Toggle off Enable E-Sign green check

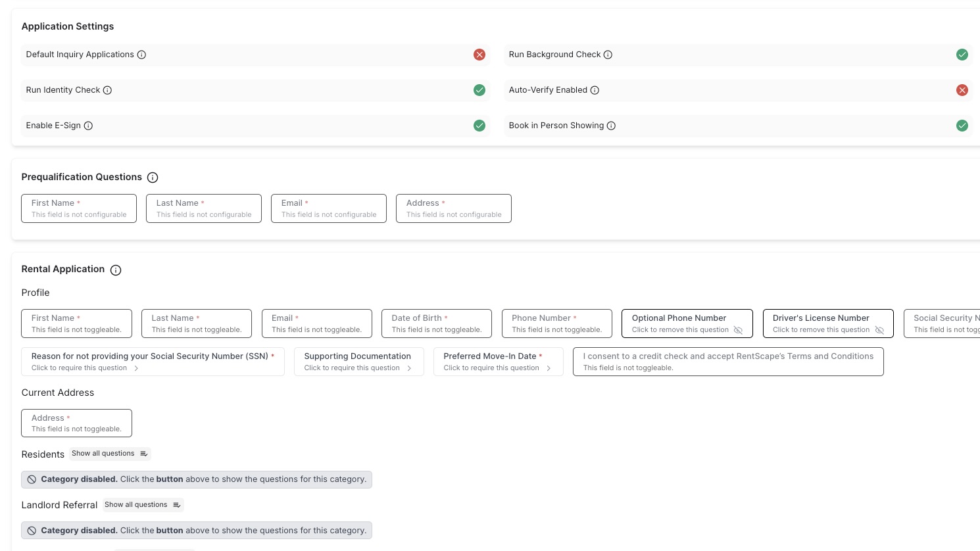[479, 126]
